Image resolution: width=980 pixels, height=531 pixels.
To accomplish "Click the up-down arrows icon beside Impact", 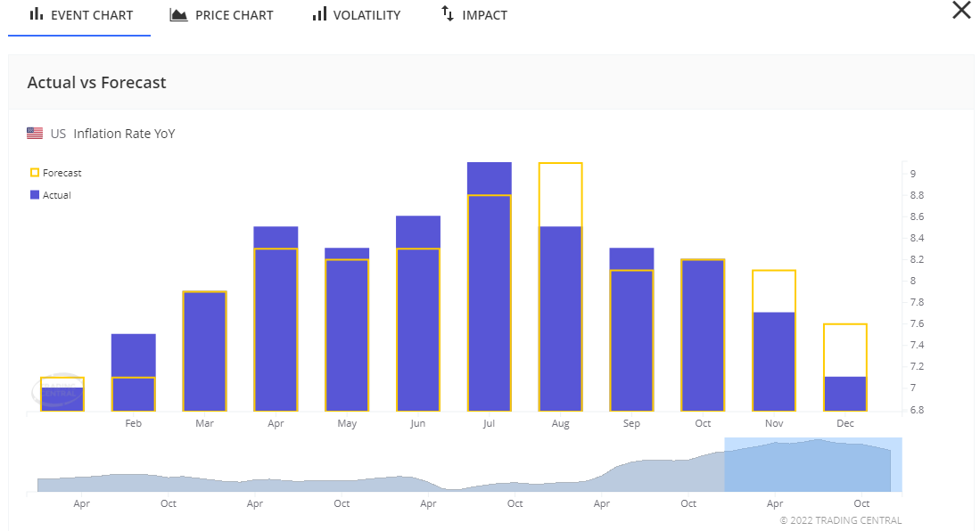I will pos(447,13).
